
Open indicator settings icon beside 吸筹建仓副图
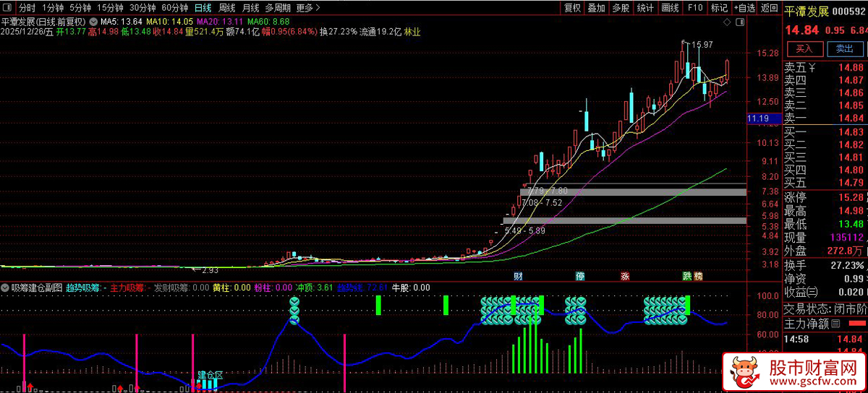(6, 288)
